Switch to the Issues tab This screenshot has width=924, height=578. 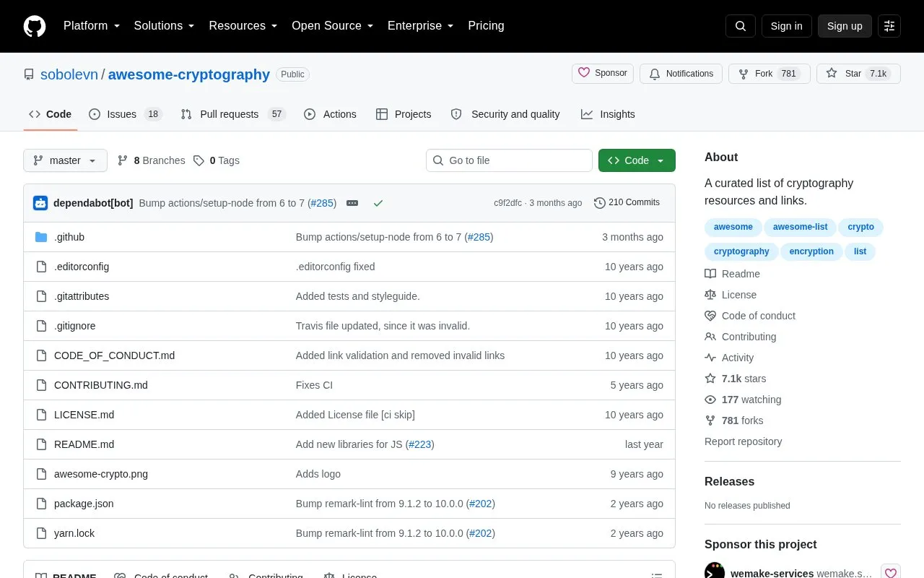[126, 114]
